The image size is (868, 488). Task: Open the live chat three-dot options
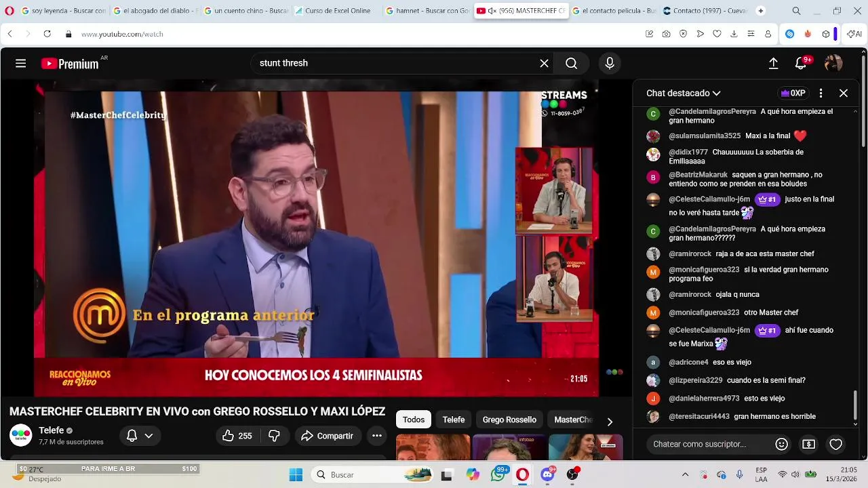pos(821,93)
